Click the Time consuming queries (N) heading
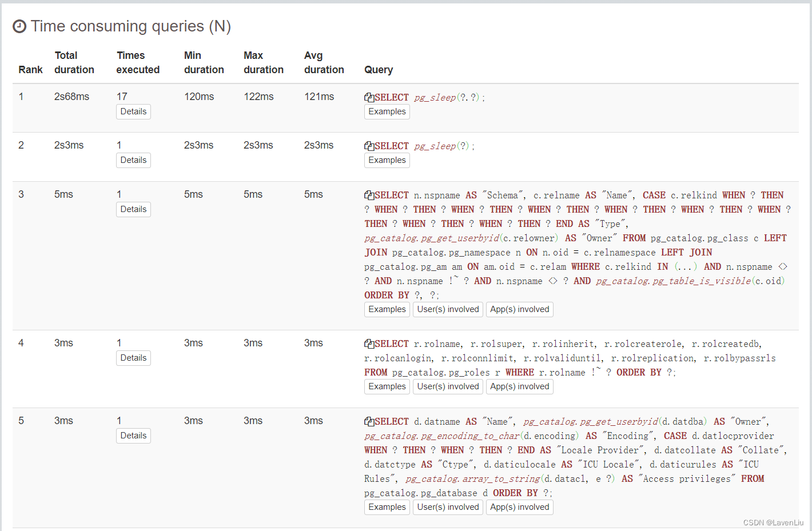This screenshot has width=812, height=531. pyautogui.click(x=131, y=26)
